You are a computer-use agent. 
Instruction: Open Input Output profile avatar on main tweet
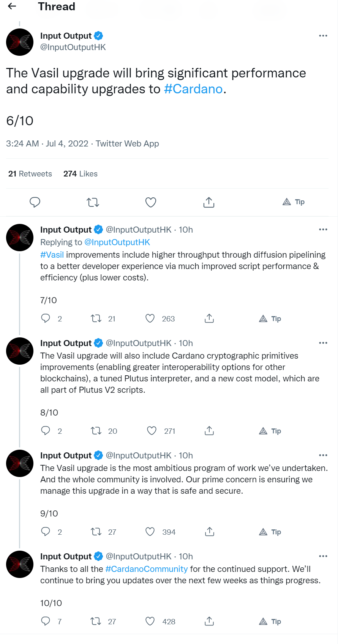pos(20,42)
